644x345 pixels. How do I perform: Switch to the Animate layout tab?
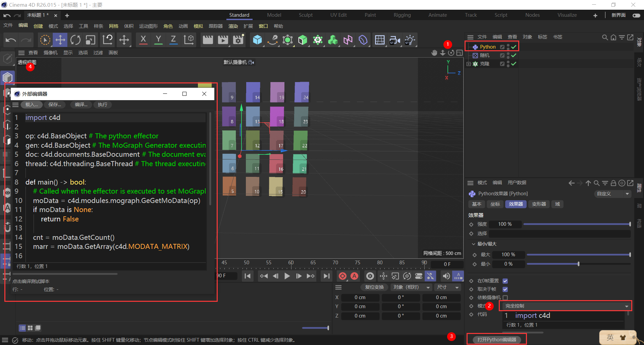coord(437,15)
